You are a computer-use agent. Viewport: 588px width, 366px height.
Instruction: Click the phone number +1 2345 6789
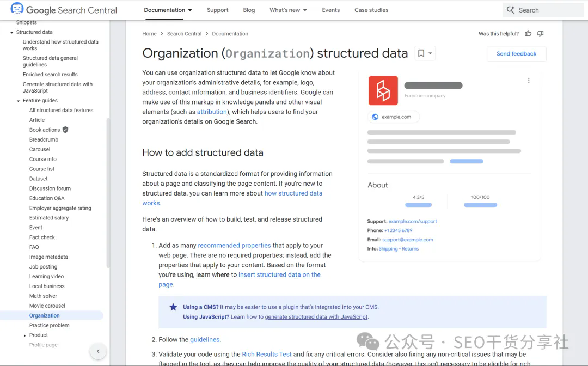pyautogui.click(x=398, y=230)
